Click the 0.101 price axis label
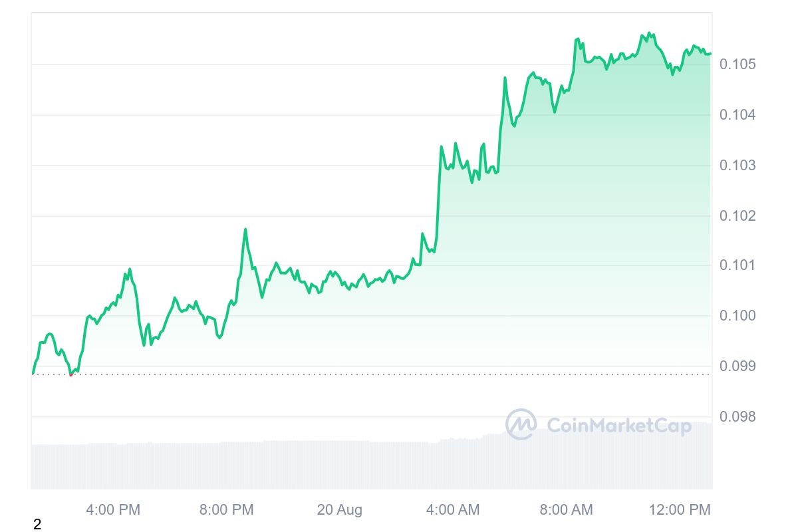This screenshot has width=798, height=532. click(738, 266)
